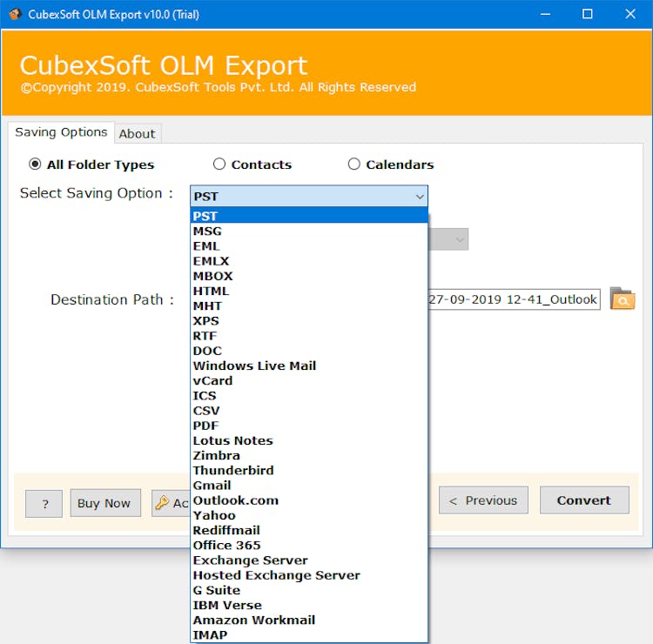
Task: Select RTF format in dropdown list
Action: tap(309, 336)
